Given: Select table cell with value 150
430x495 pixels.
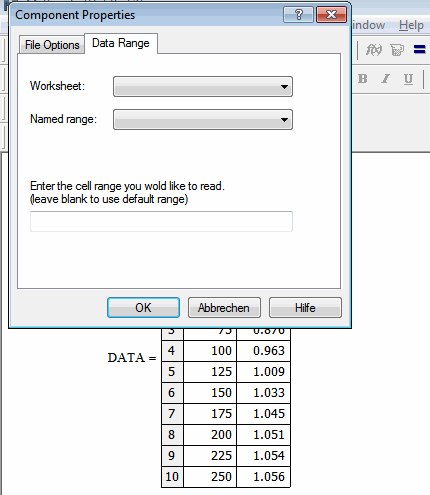Looking at the screenshot, I should click(x=210, y=393).
